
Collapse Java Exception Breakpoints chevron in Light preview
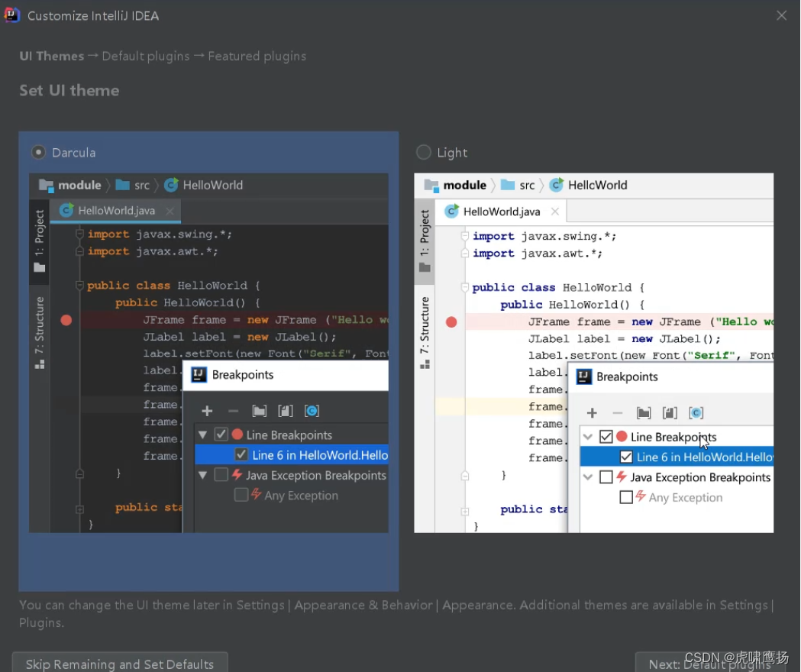coord(588,477)
